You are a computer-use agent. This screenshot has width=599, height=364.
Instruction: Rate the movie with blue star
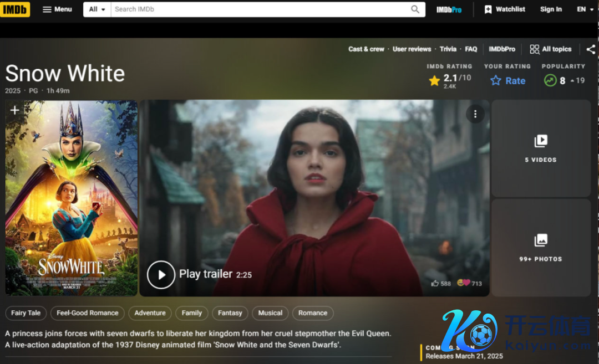(508, 81)
